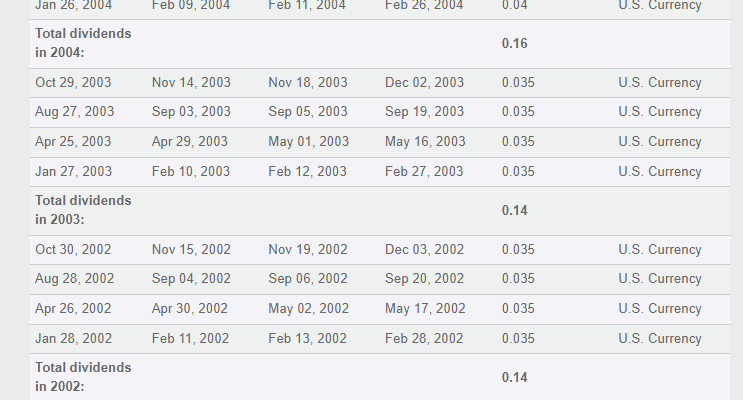
Task: Select the Oct 29, 2003 declaration date
Action: point(73,82)
